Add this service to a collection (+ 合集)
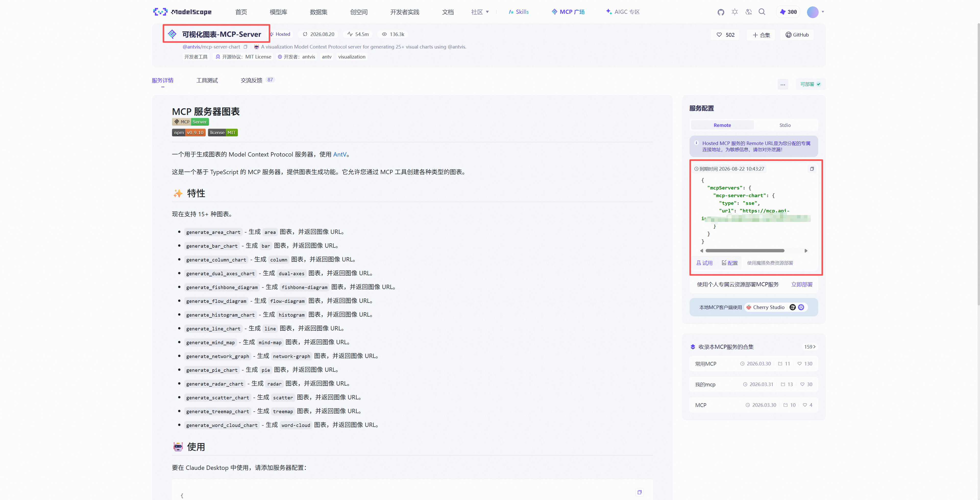Image resolution: width=980 pixels, height=500 pixels. (x=761, y=35)
